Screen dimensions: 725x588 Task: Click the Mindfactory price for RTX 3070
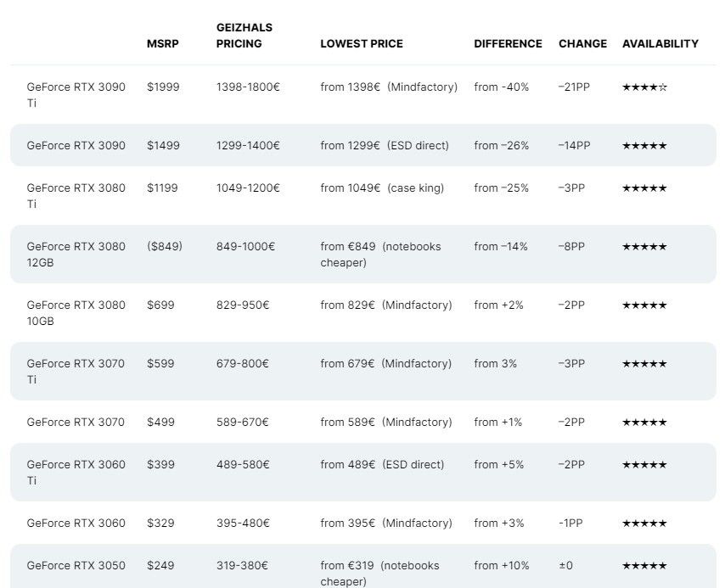(x=386, y=422)
